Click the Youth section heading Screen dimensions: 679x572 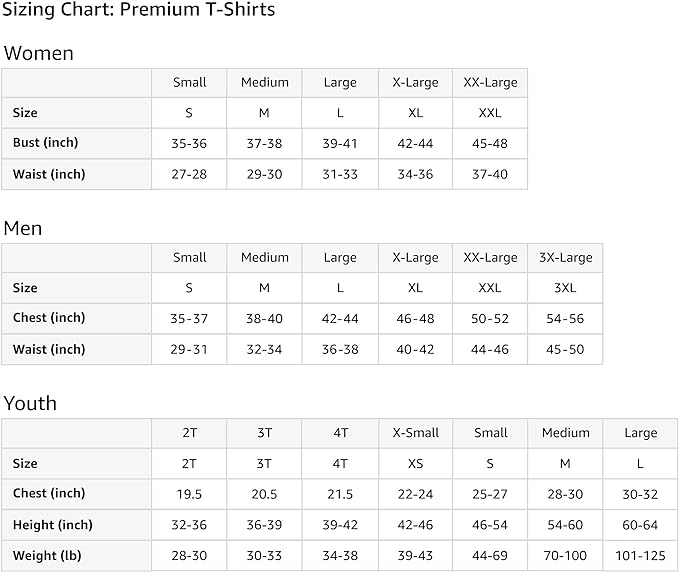(x=30, y=403)
